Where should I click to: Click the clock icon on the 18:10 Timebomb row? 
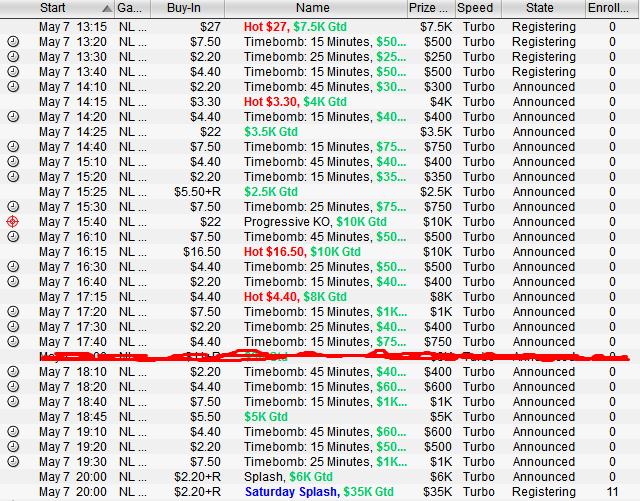pos(13,372)
